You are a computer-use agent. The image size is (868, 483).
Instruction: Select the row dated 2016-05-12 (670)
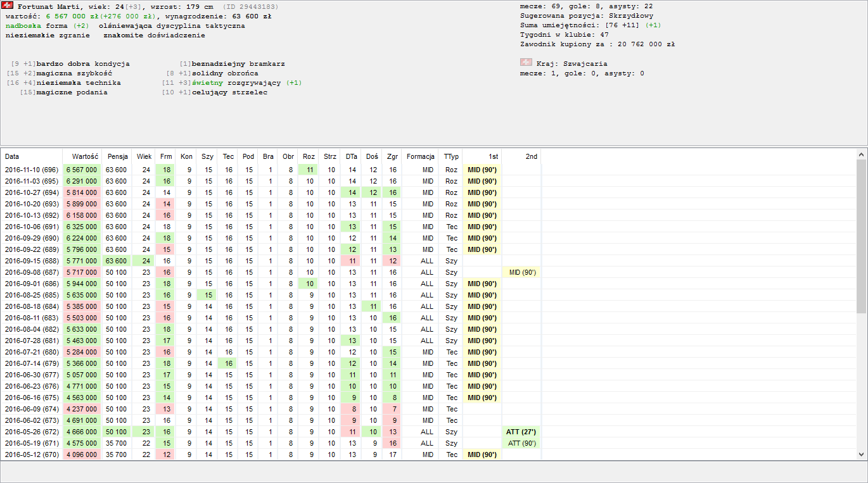coord(32,455)
